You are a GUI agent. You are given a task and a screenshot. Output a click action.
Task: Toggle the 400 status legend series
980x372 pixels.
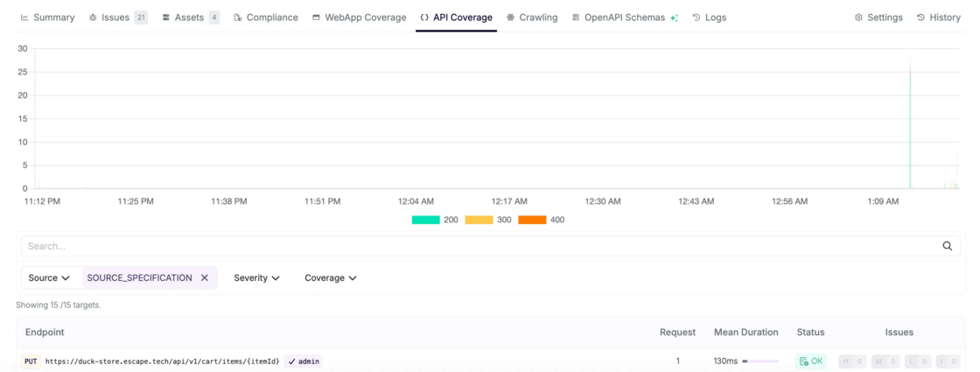coord(541,220)
